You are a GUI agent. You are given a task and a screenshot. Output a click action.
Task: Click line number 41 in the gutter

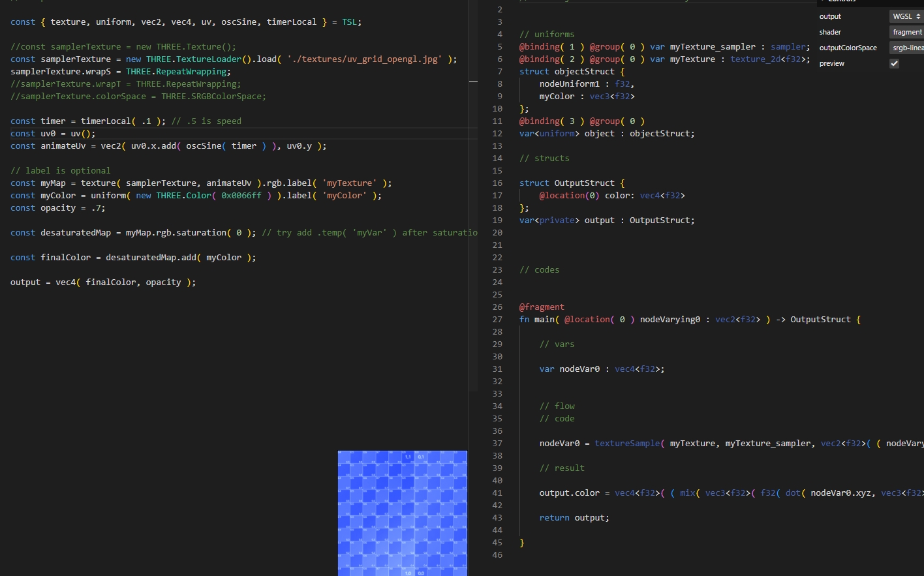tap(497, 493)
